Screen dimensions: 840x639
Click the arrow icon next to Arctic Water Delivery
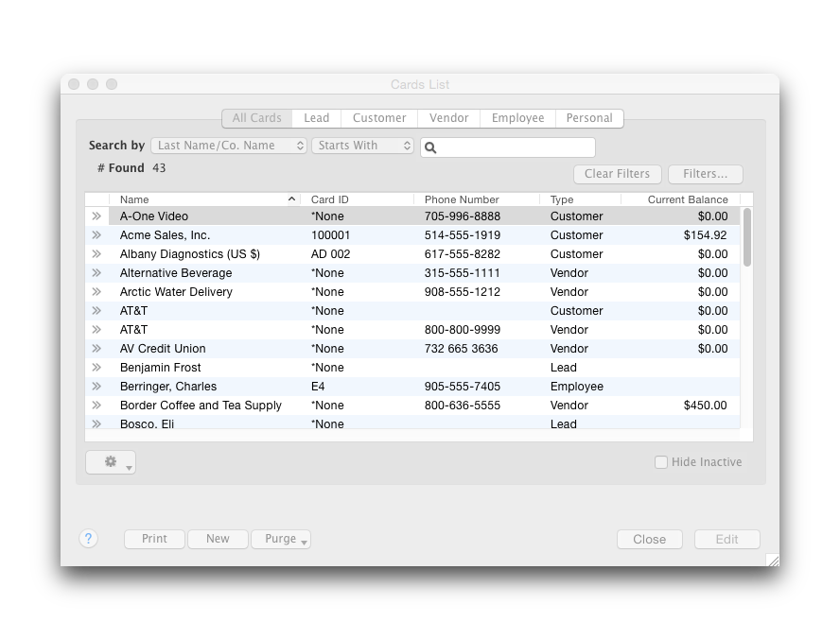(96, 292)
